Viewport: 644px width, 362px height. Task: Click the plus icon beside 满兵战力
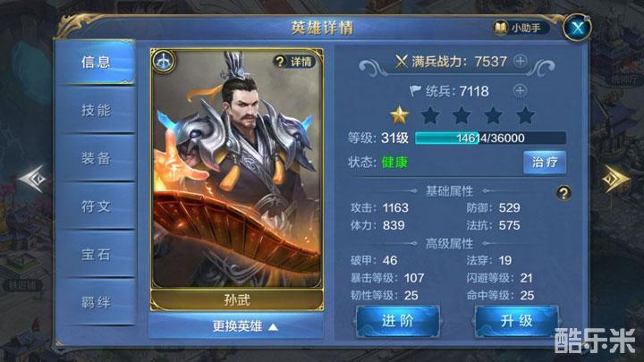[x=521, y=62]
